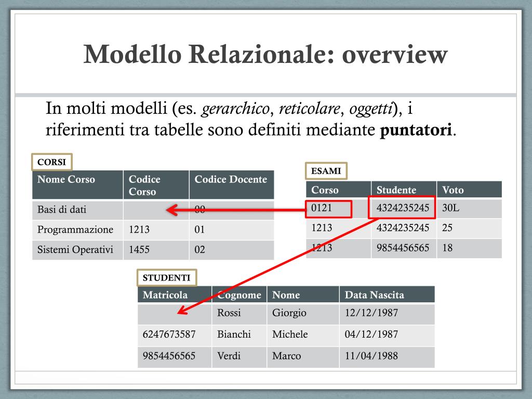Click the slide title "Modello Relazionale: overview"

(x=265, y=55)
